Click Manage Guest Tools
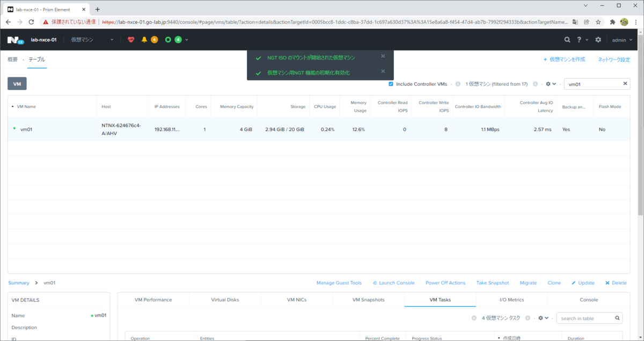 click(x=339, y=282)
